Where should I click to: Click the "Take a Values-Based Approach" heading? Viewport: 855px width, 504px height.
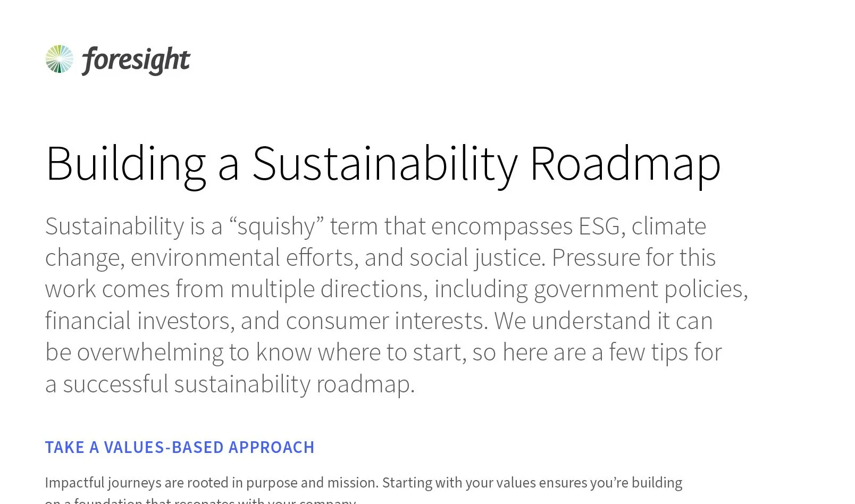click(180, 447)
